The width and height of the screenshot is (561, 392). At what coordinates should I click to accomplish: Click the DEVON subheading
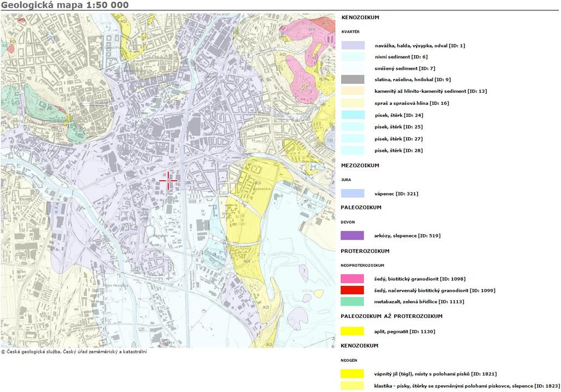pos(348,222)
